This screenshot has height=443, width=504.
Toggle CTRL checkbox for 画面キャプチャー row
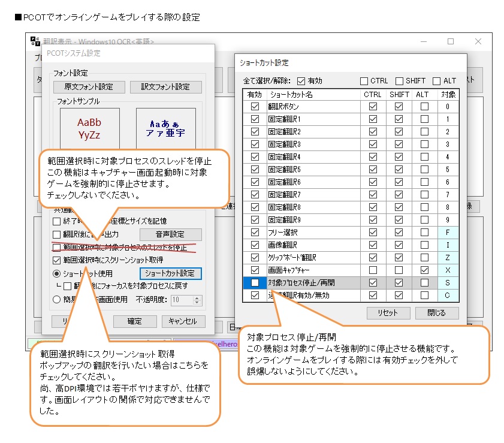[373, 270]
